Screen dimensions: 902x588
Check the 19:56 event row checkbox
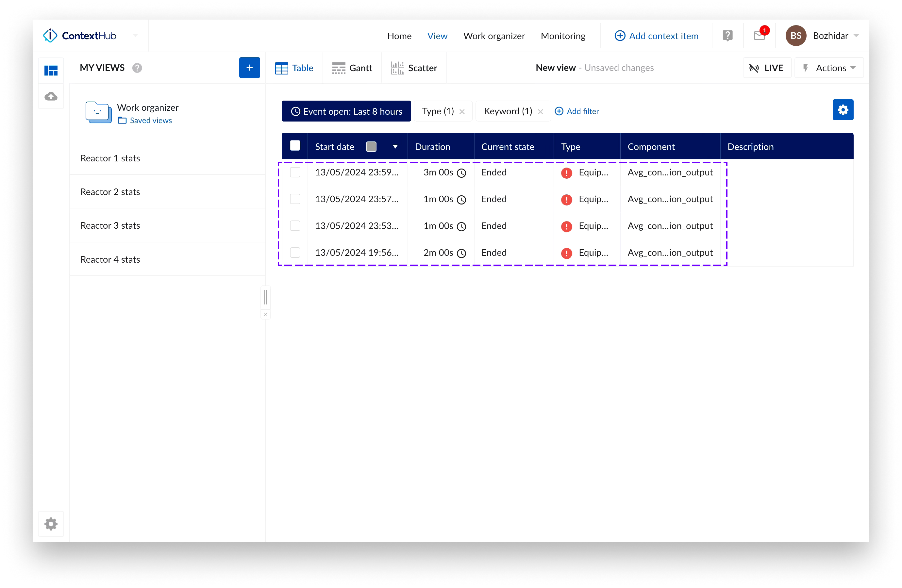(x=295, y=253)
